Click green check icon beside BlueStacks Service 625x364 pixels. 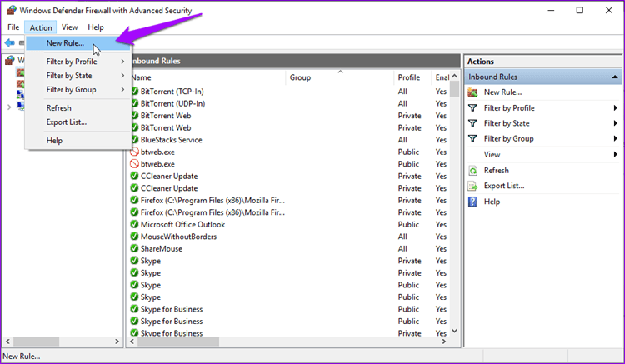click(x=135, y=140)
